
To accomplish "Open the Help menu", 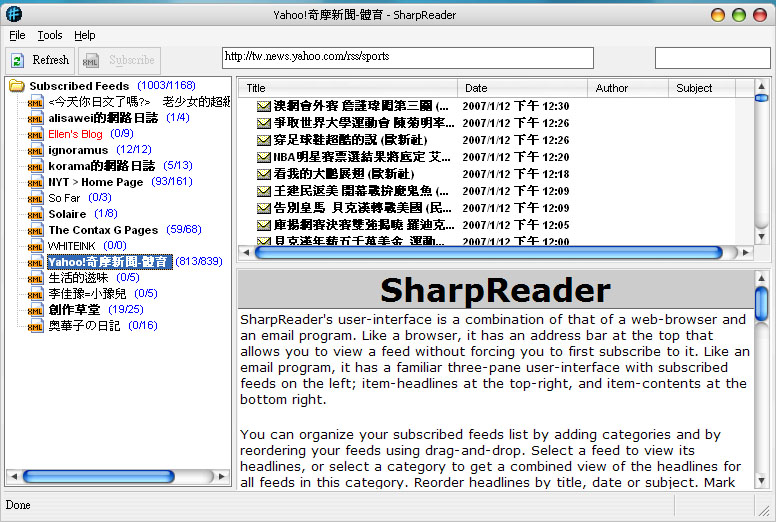I will [x=85, y=35].
